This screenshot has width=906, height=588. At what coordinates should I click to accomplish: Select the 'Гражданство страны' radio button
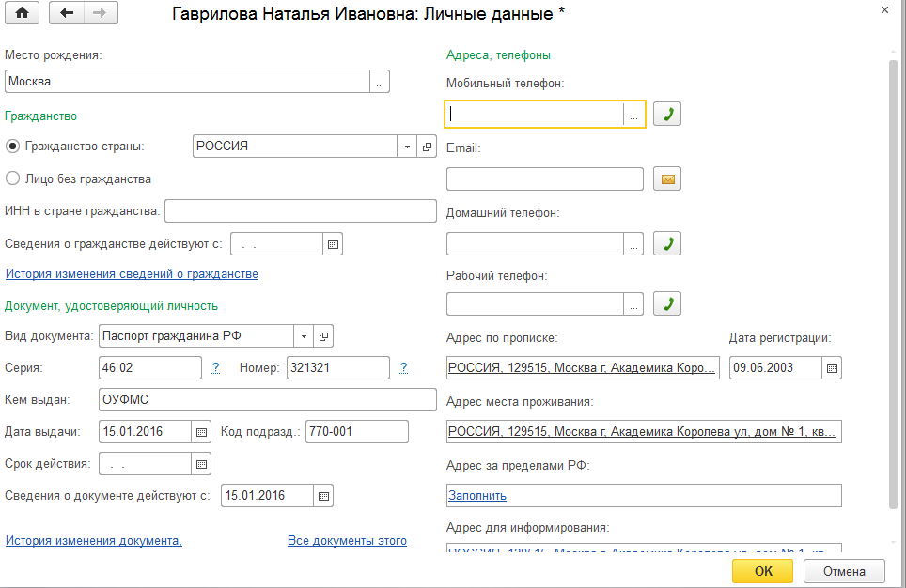pos(13,147)
